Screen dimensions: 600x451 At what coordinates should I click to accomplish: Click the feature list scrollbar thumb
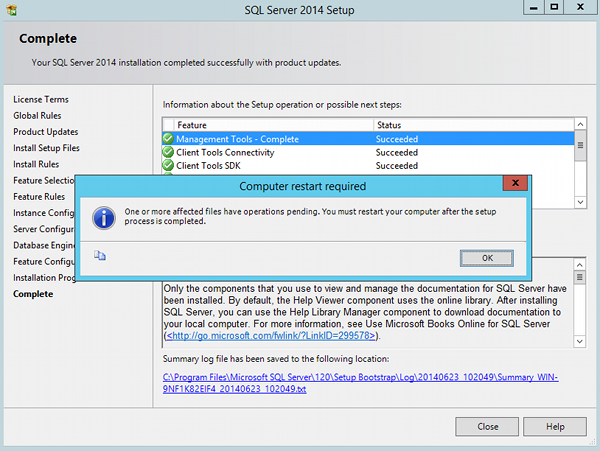(x=580, y=145)
